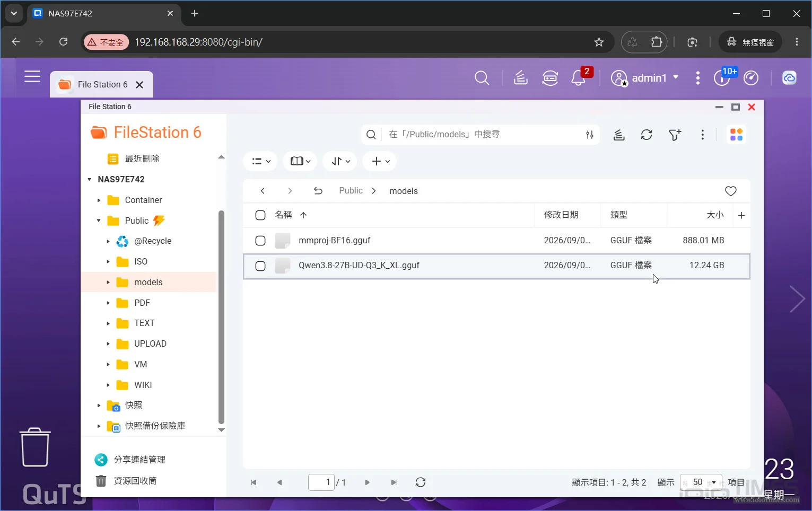The height and width of the screenshot is (511, 812).
Task: Open the items-per-page 50 dropdown
Action: pos(701,482)
